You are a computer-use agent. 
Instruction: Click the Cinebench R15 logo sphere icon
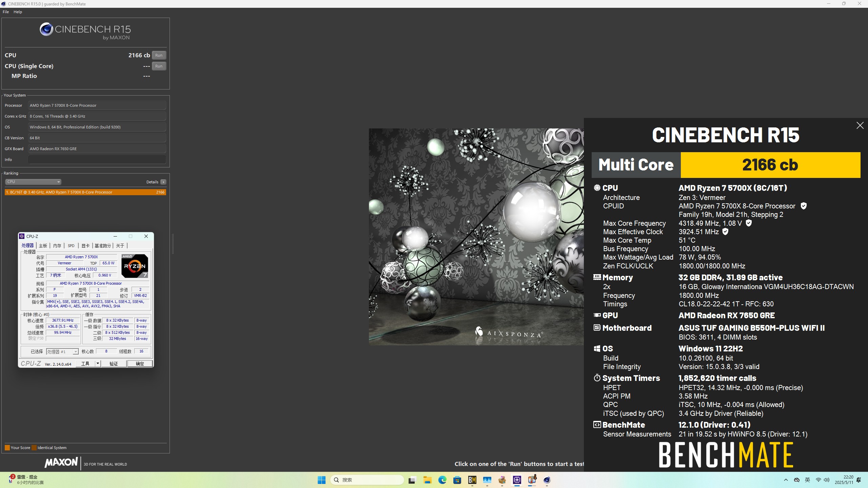pyautogui.click(x=46, y=29)
